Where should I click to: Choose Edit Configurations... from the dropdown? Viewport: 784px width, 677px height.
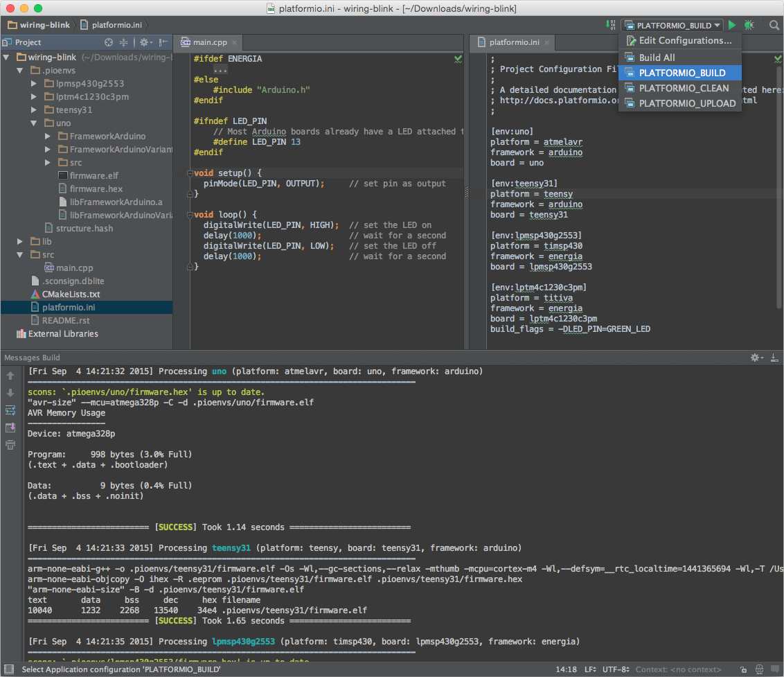[x=680, y=40]
